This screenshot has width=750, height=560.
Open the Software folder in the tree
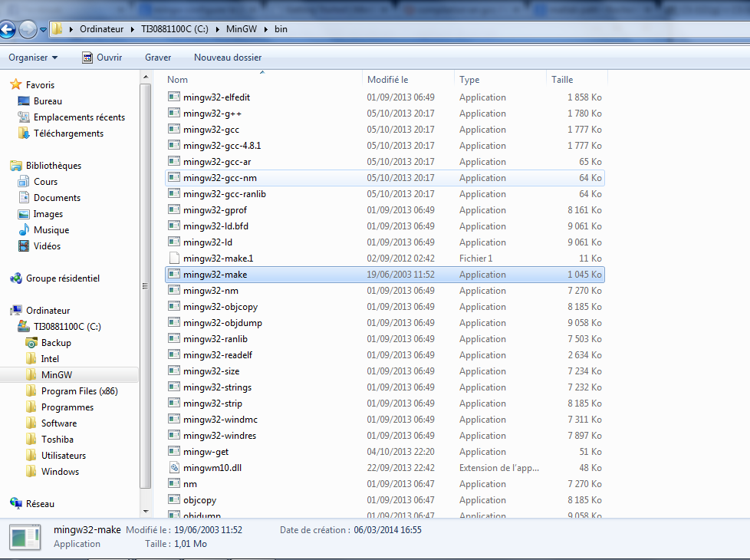(x=59, y=423)
